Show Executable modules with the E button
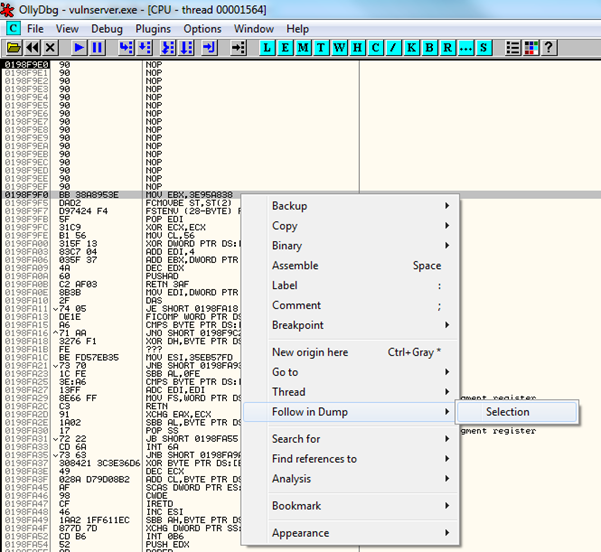The image size is (601, 552). click(286, 47)
